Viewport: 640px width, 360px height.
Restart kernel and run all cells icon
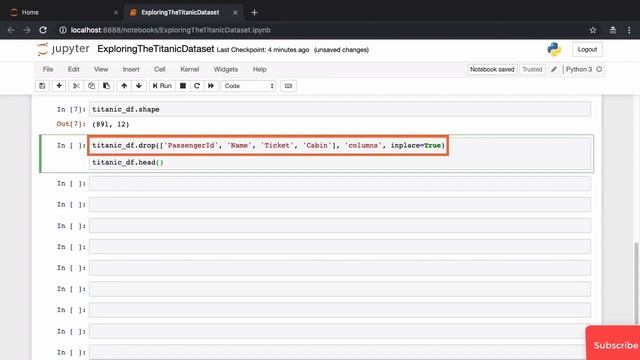tap(211, 86)
